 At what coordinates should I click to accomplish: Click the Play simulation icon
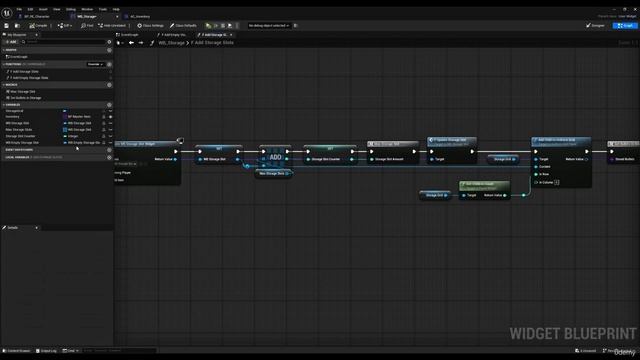[x=208, y=26]
